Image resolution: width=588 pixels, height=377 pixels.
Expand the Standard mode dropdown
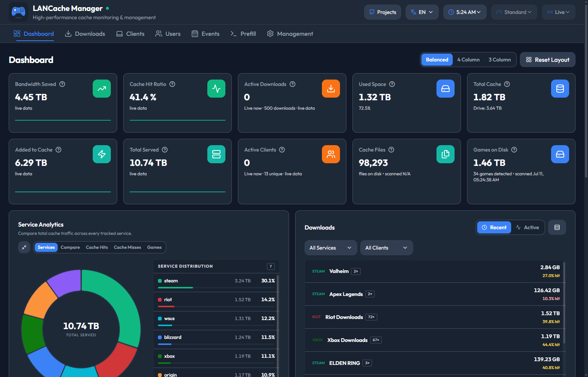(514, 12)
